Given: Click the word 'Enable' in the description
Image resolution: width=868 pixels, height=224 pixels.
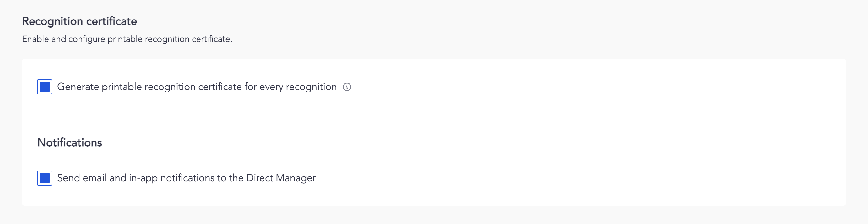Looking at the screenshot, I should (35, 39).
